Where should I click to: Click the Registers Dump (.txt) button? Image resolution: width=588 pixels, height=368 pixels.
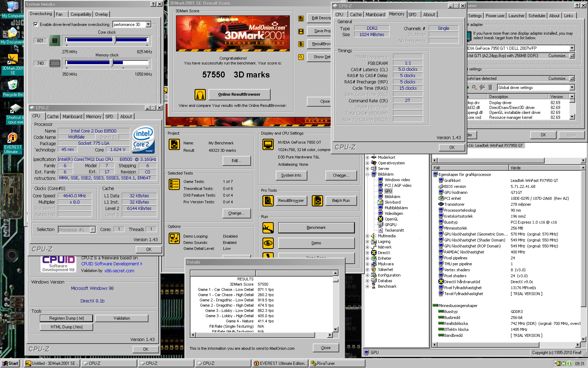(66, 318)
